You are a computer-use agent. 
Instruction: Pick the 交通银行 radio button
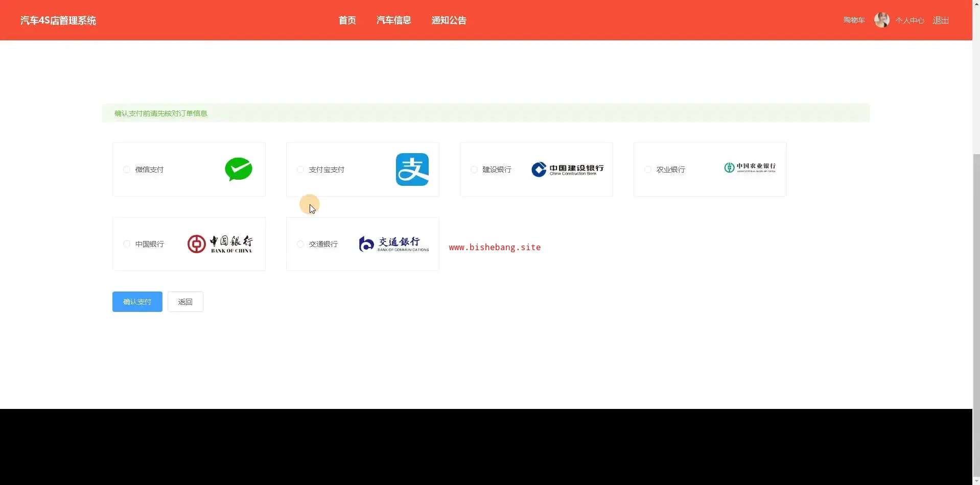[300, 244]
